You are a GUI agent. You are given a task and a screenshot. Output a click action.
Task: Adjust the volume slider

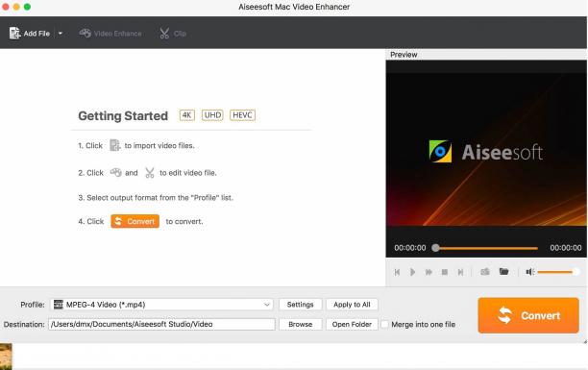[558, 272]
